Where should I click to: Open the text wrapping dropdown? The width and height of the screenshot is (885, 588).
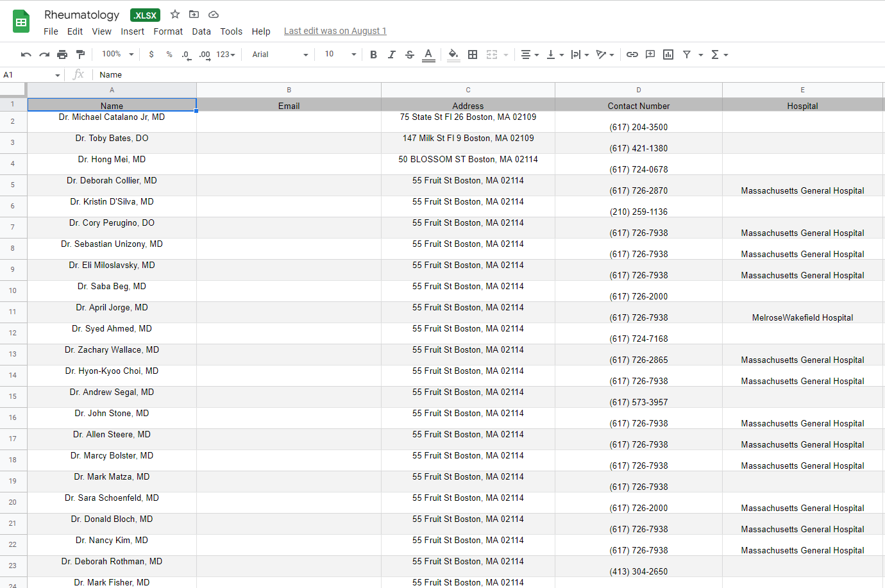click(580, 55)
